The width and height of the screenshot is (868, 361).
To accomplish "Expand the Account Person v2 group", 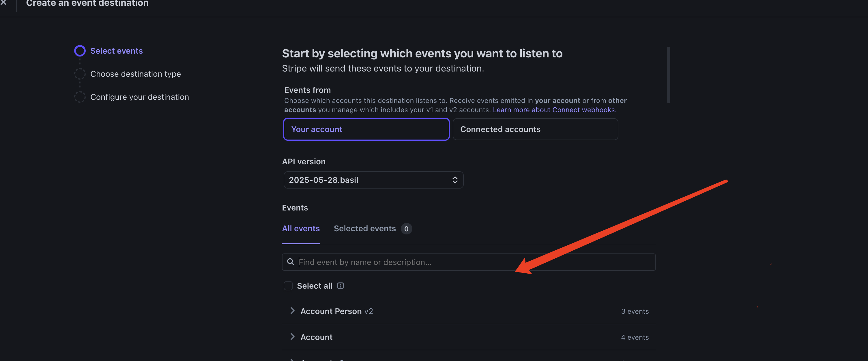I will click(292, 311).
